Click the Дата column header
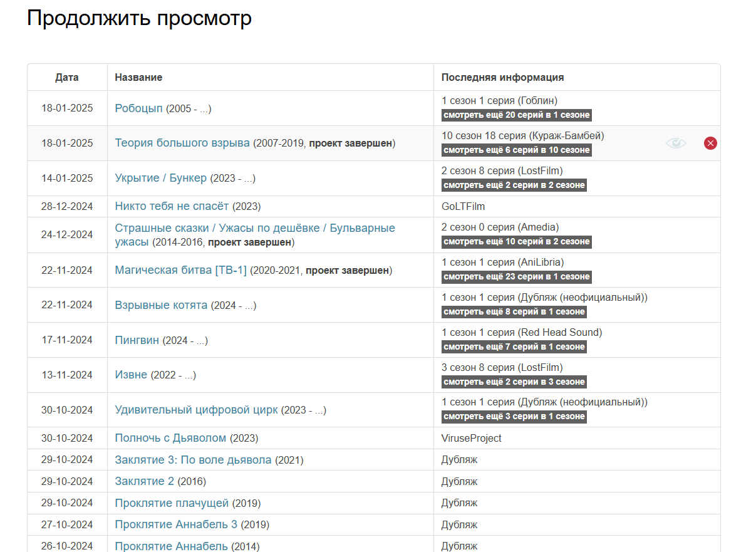756x552 pixels. click(x=67, y=78)
